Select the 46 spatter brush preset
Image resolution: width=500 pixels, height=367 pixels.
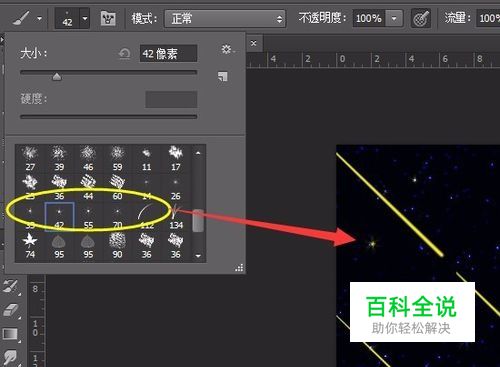88,158
